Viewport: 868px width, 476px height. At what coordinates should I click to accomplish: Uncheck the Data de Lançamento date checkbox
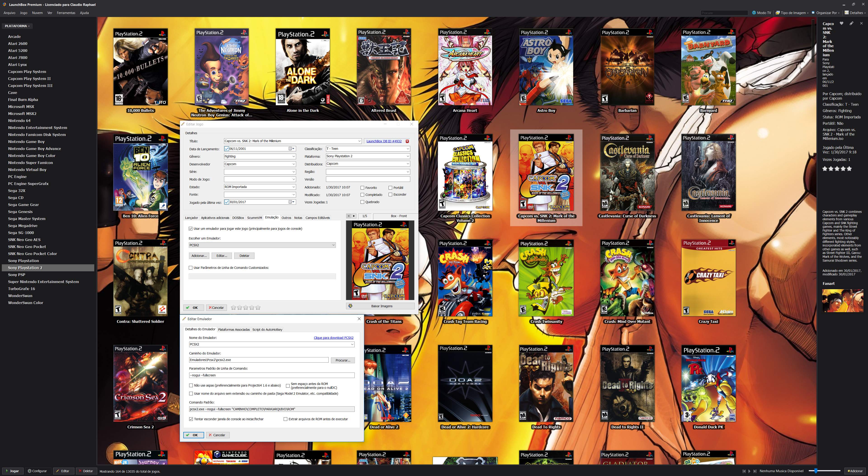[x=227, y=149]
